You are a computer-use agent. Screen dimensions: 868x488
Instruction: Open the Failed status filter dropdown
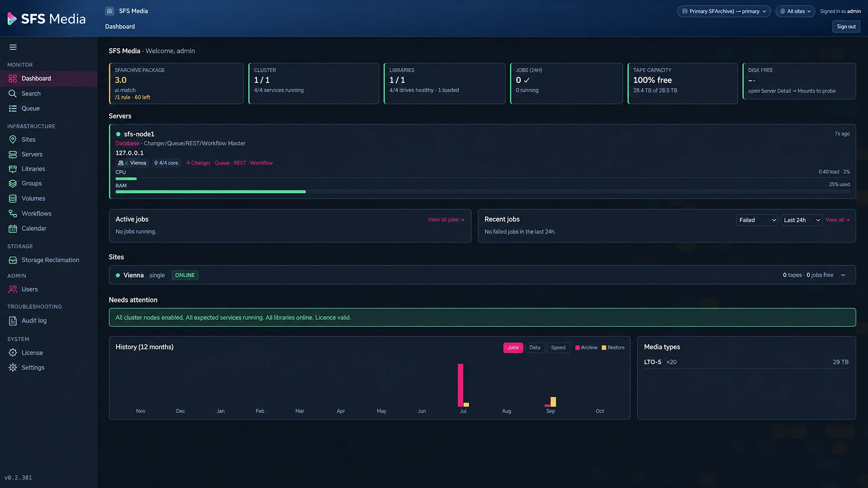pyautogui.click(x=757, y=220)
